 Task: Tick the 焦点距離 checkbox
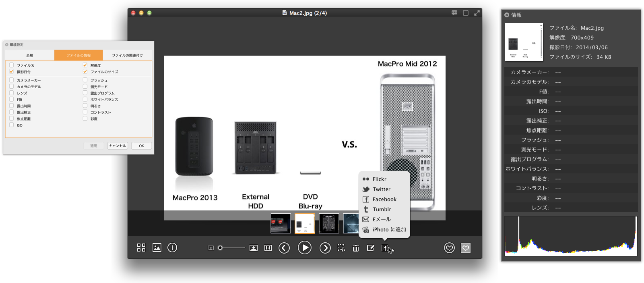(12, 119)
